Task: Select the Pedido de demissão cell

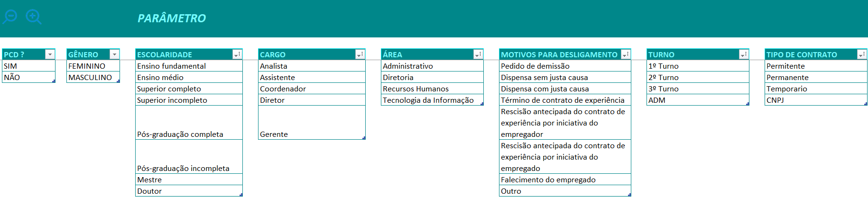Action: click(x=564, y=66)
